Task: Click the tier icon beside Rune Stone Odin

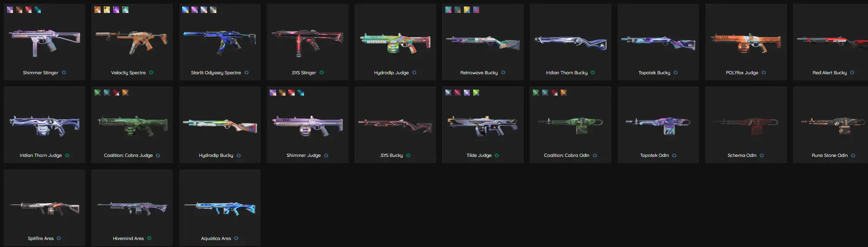Action: tap(853, 155)
